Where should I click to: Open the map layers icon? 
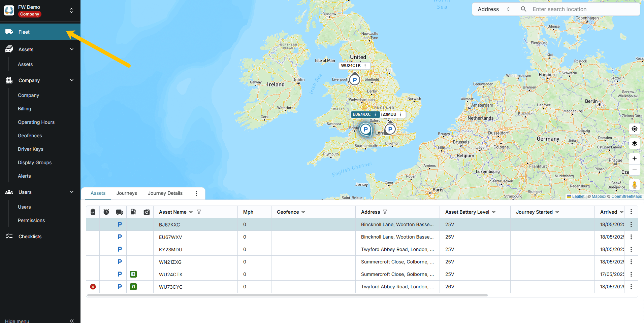pyautogui.click(x=634, y=144)
